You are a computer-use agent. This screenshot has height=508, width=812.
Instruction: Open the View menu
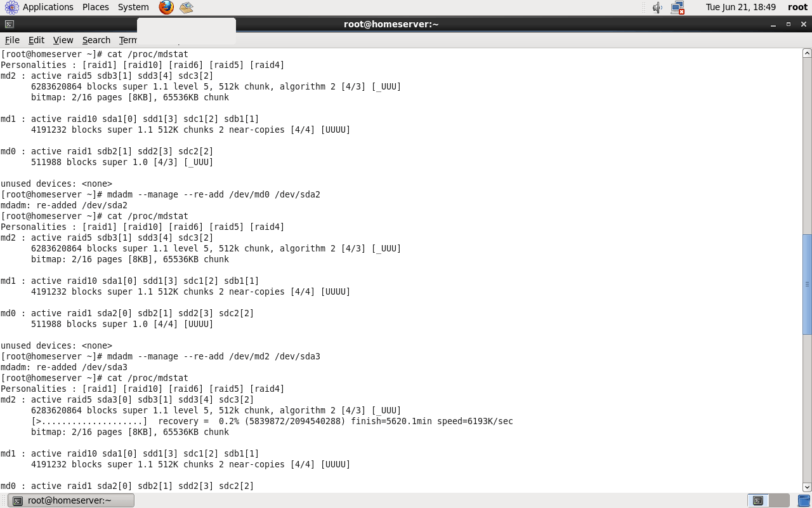click(63, 40)
